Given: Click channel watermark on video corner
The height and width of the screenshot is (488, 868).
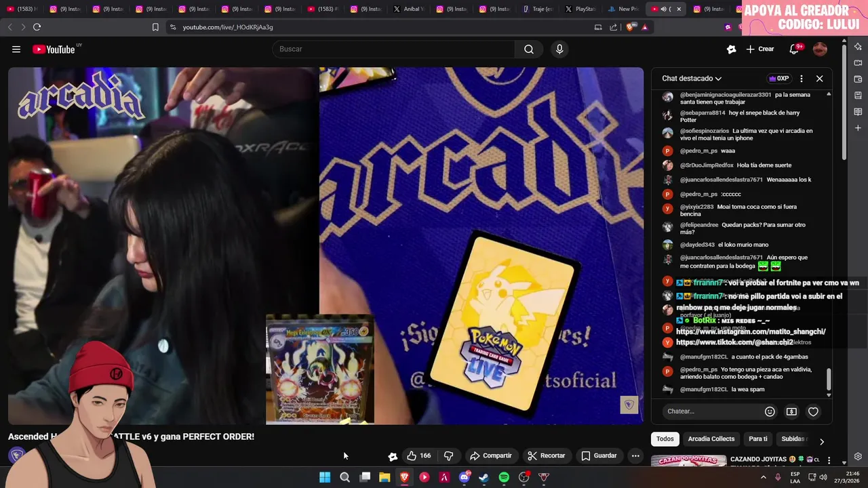Looking at the screenshot, I should click(629, 405).
